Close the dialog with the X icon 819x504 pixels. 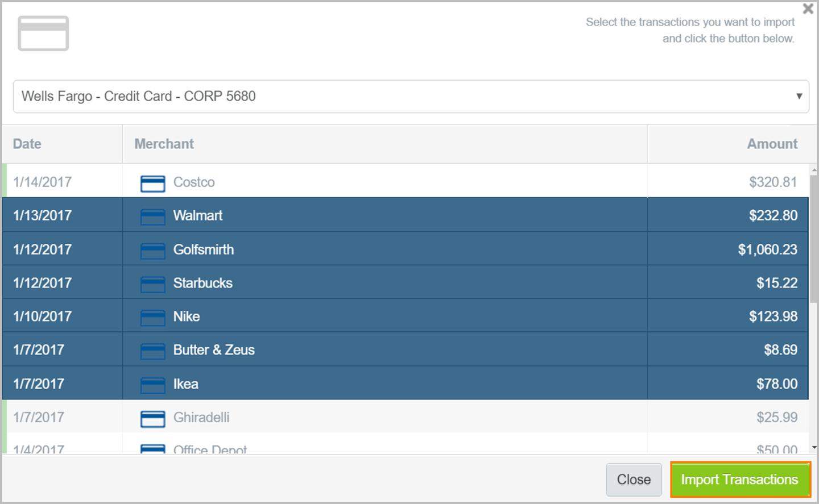pos(808,9)
